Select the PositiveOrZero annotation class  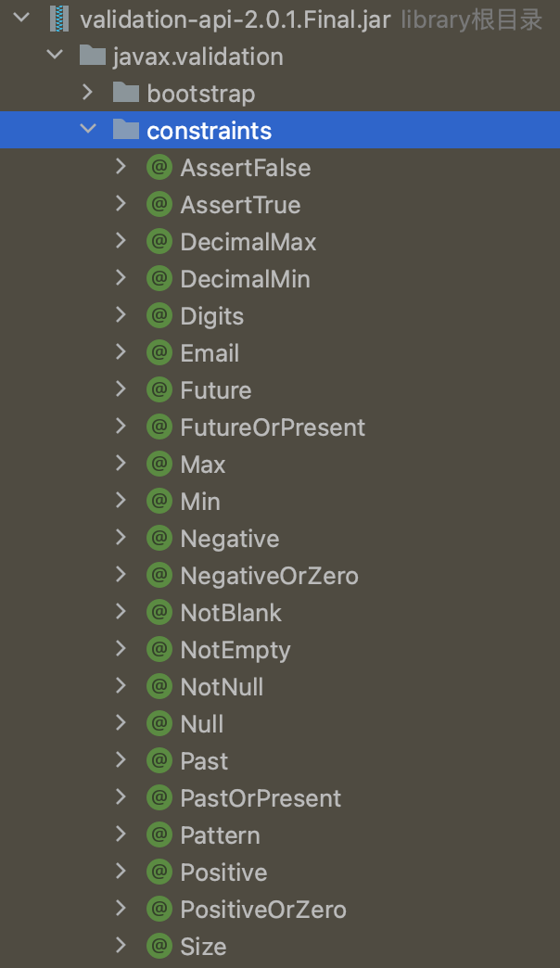coord(263,910)
